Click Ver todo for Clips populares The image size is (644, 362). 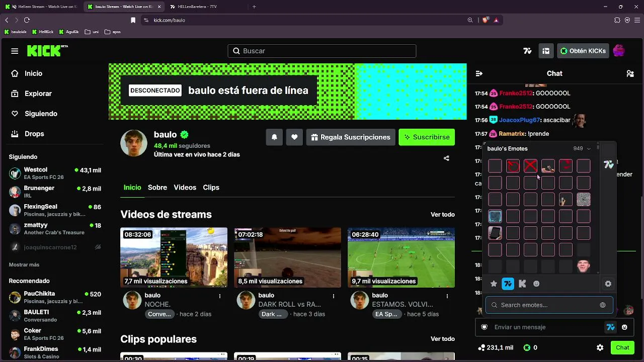point(443,339)
